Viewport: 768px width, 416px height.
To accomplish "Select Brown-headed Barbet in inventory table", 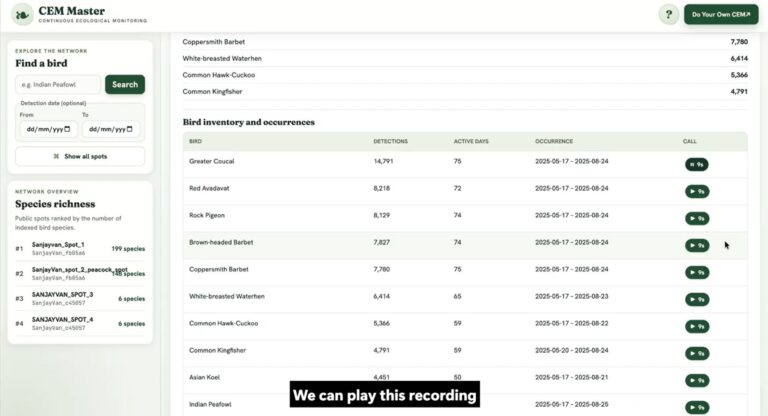I will tap(221, 242).
